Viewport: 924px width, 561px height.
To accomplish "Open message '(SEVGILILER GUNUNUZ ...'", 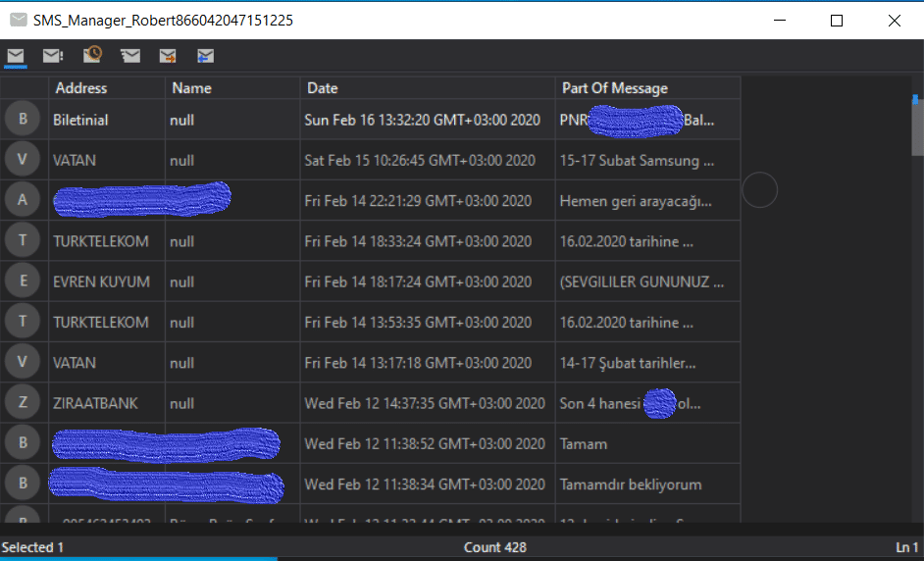I will point(647,281).
